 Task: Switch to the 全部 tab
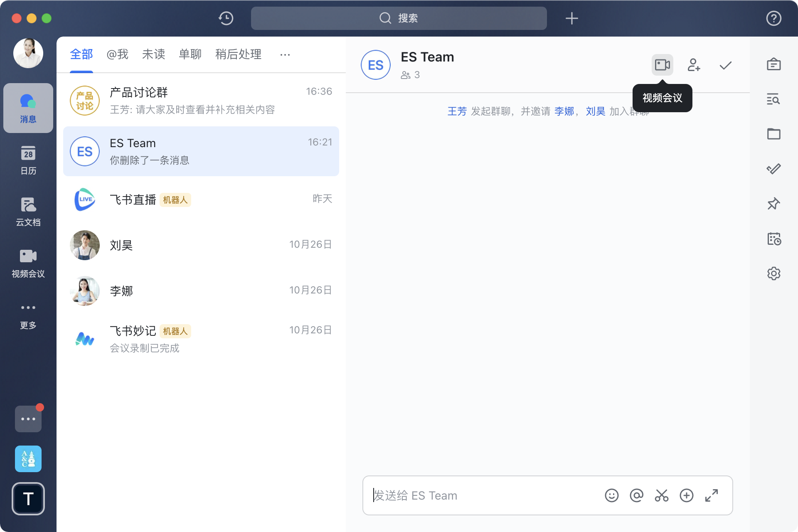click(x=81, y=54)
